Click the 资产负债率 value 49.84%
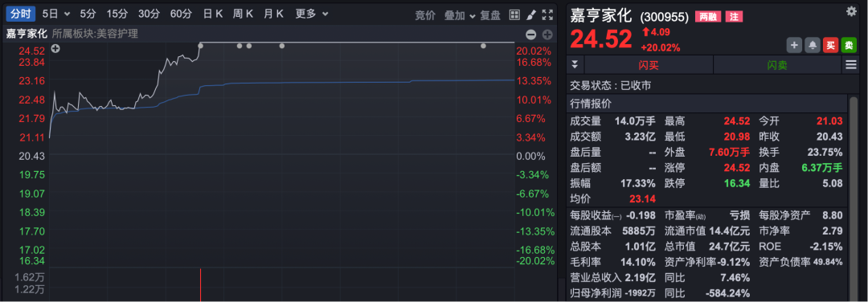This screenshot has height=302, width=868. pos(828,262)
